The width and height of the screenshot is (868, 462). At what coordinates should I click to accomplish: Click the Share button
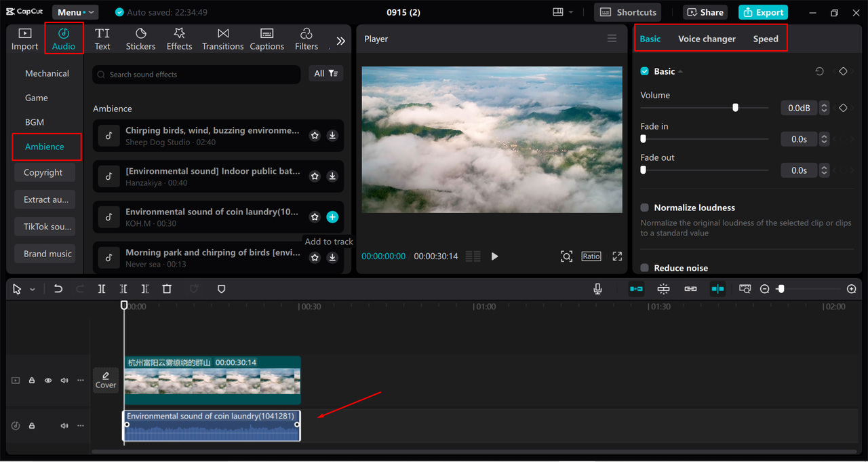pos(705,12)
